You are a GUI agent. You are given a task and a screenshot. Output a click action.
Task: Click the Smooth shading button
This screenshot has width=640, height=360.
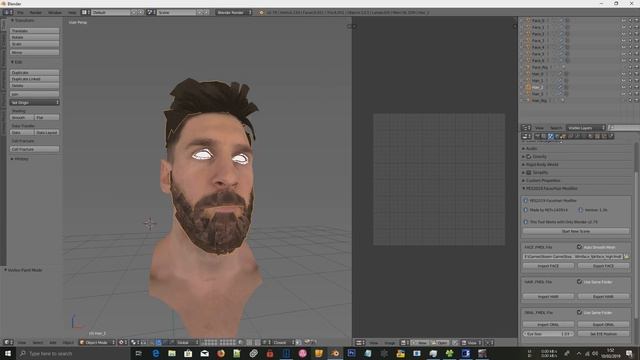click(x=22, y=117)
